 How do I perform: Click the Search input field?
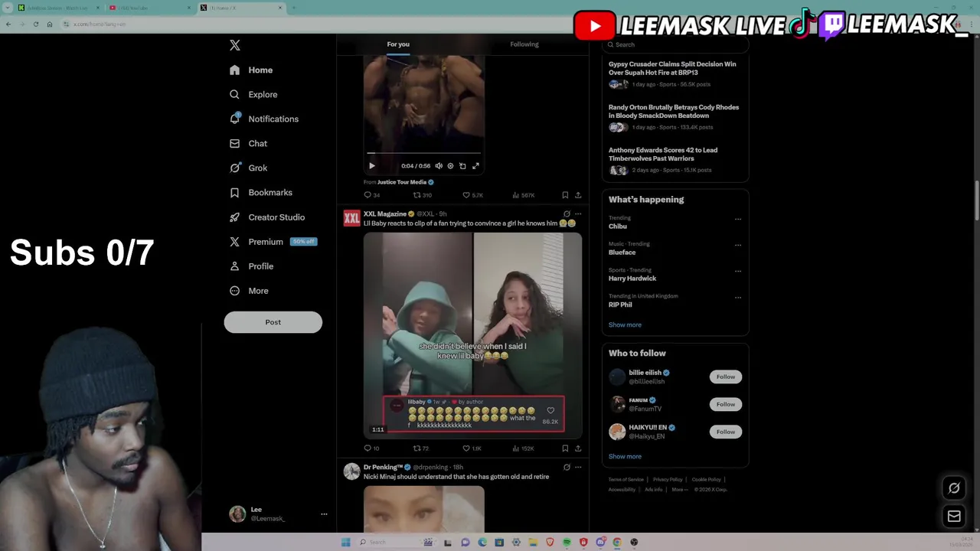coord(675,44)
